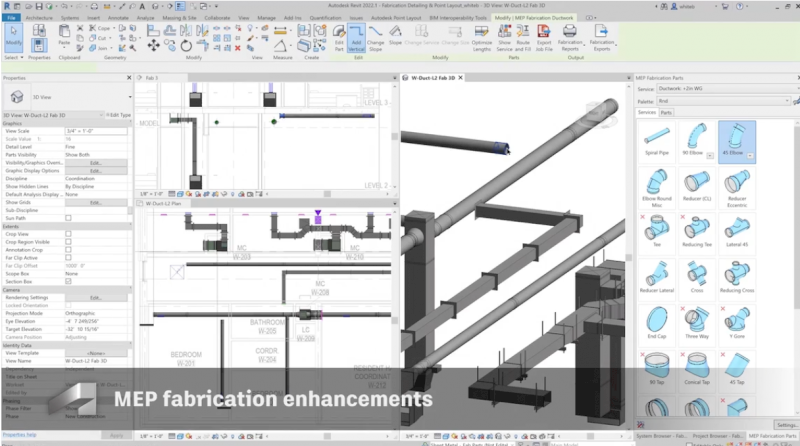Viewport: 800px width, 446px height.
Task: Select the Spiral Pipe fabrication part
Action: point(656,138)
